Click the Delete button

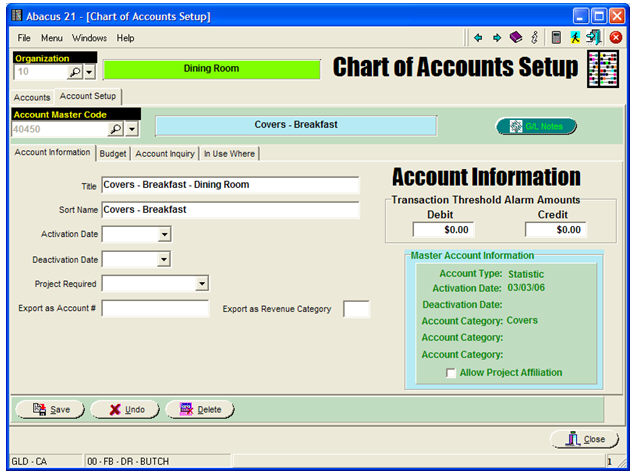pyautogui.click(x=200, y=410)
